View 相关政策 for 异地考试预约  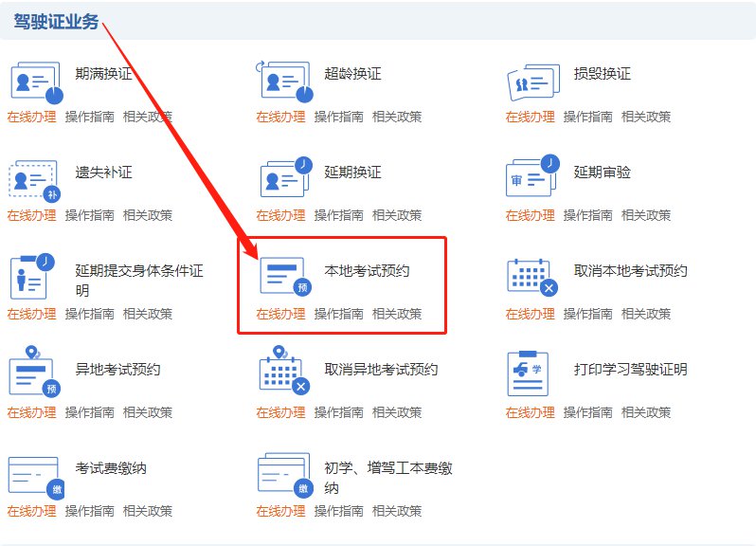pyautogui.click(x=148, y=412)
